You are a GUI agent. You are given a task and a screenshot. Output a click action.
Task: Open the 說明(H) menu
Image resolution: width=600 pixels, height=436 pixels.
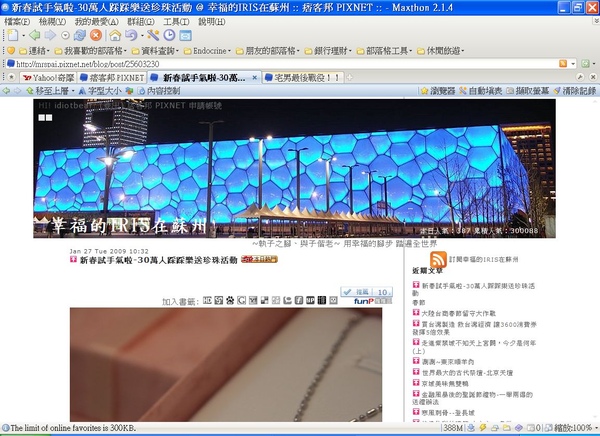212,22
